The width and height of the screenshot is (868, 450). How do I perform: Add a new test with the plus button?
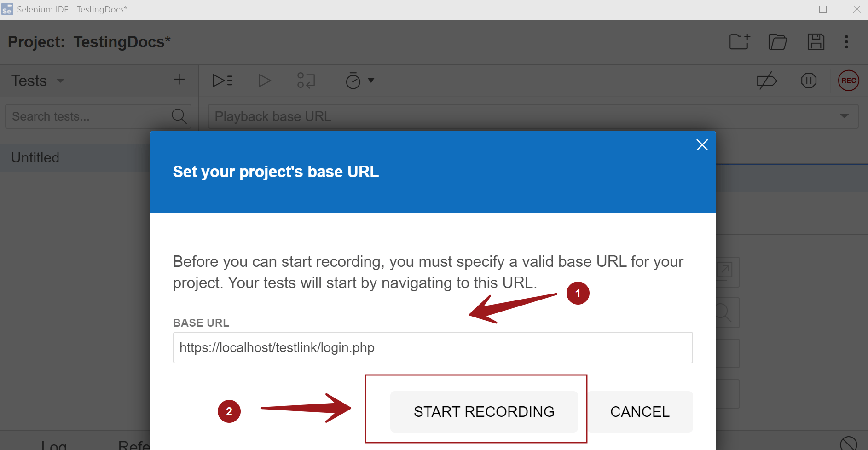tap(179, 79)
